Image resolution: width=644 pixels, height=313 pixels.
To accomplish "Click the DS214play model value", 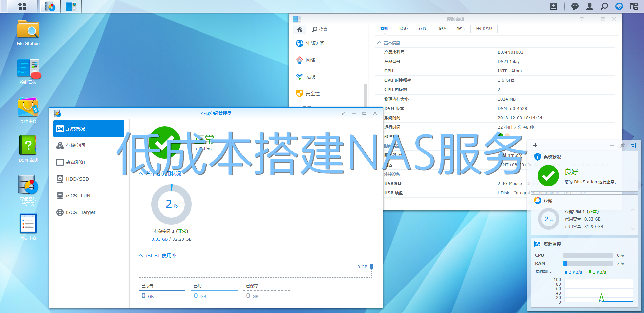I will click(x=509, y=62).
